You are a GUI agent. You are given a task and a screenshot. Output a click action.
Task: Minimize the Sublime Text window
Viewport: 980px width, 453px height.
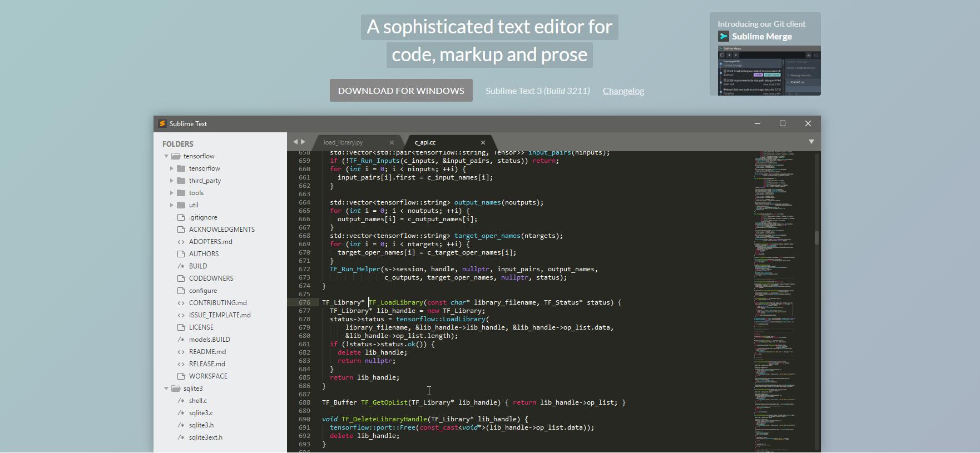[x=757, y=123]
